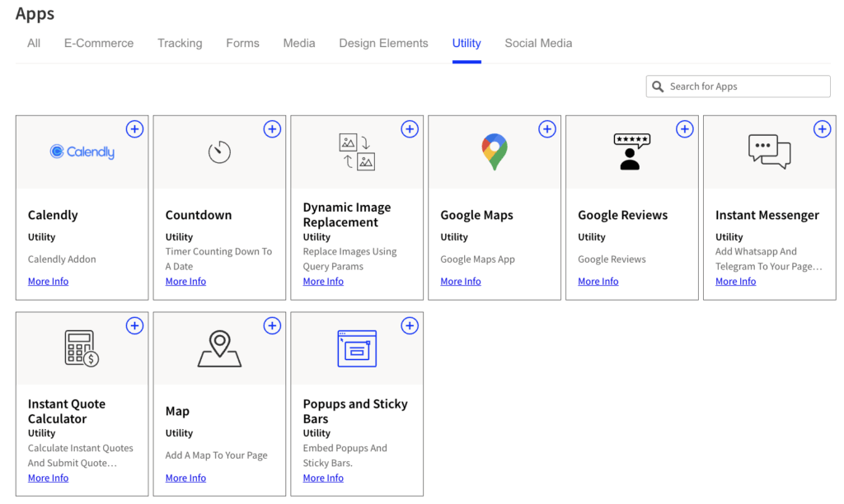The width and height of the screenshot is (844, 504).
Task: Select the Google Maps pin thumbnail
Action: 495,152
